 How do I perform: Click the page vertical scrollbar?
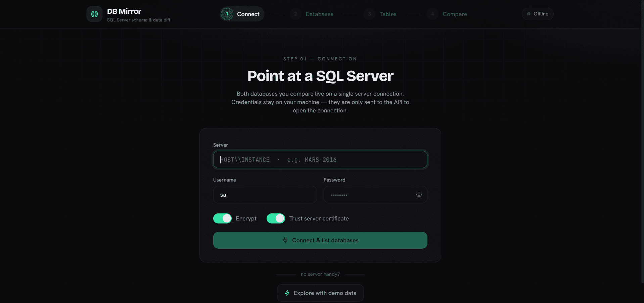click(x=642, y=141)
